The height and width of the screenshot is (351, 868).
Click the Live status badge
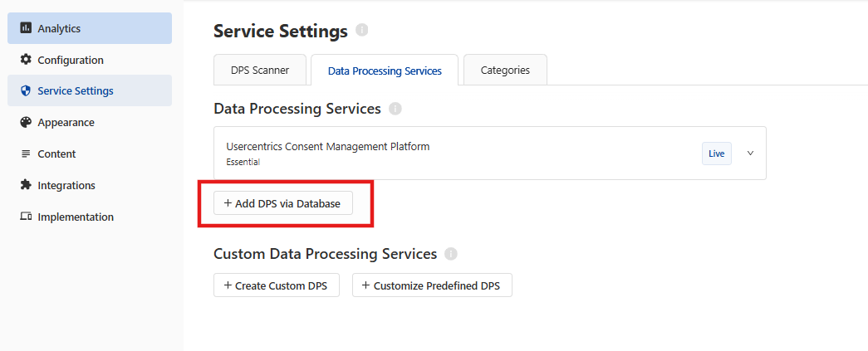click(716, 154)
